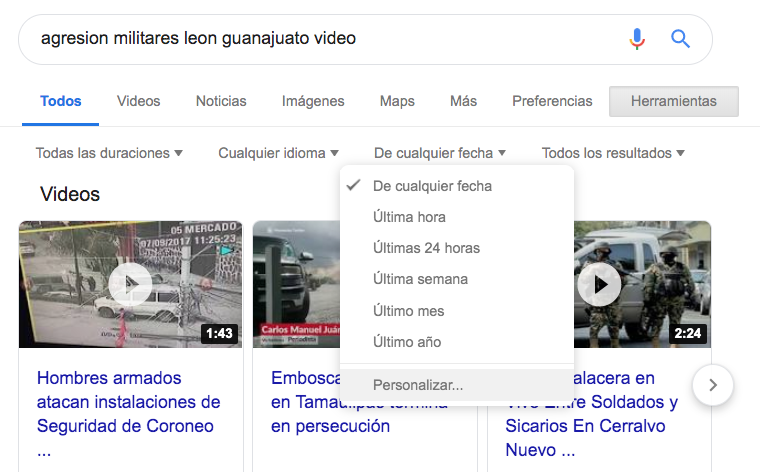
Task: Select 'Últimas 24 horas' date filter
Action: pyautogui.click(x=426, y=248)
